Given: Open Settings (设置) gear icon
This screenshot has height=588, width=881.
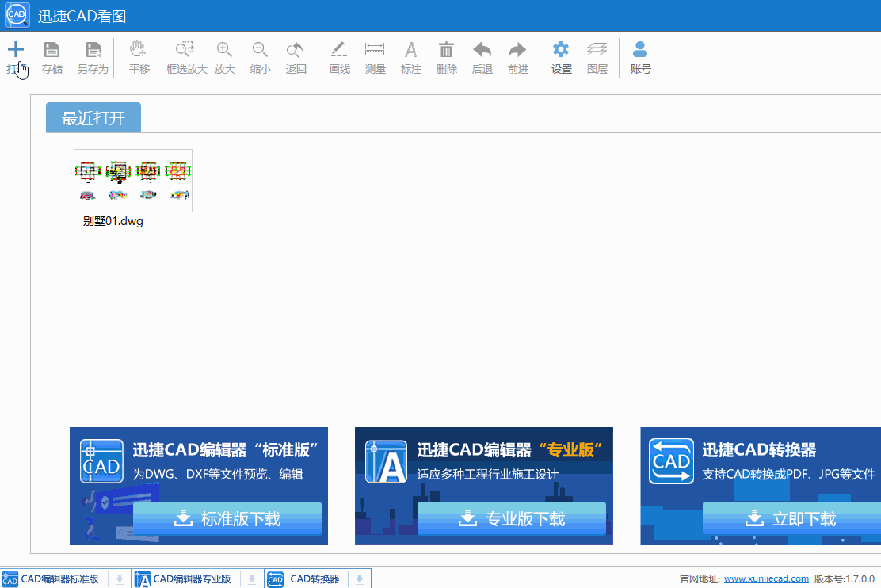Looking at the screenshot, I should (561, 49).
